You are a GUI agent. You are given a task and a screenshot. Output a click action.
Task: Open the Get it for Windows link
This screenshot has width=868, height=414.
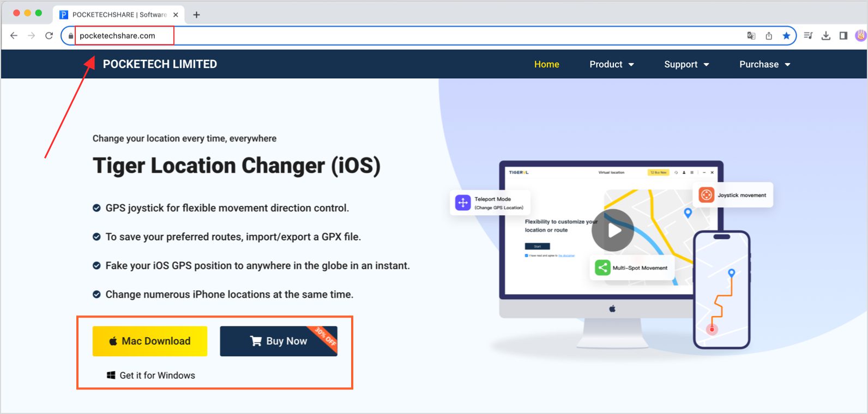pos(151,375)
